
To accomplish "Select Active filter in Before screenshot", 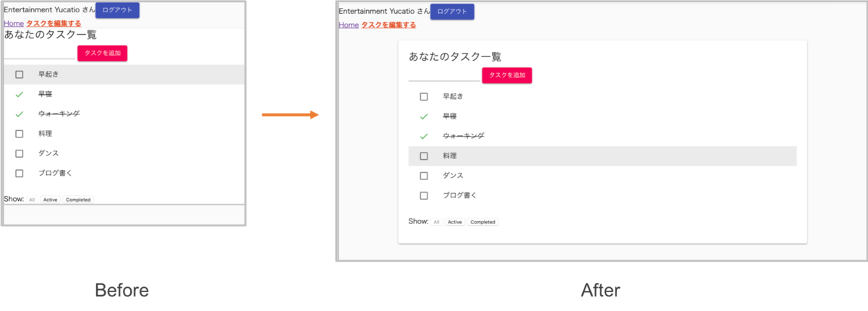I will [x=50, y=200].
